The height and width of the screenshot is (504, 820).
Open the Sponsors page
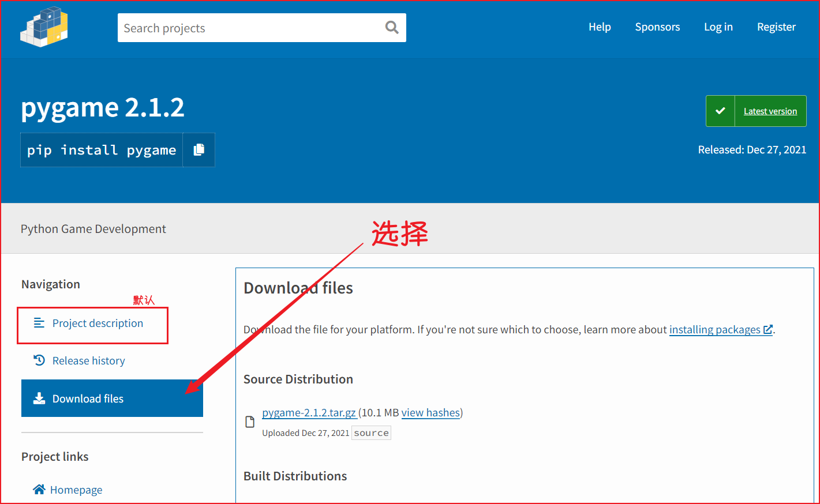[x=657, y=27]
